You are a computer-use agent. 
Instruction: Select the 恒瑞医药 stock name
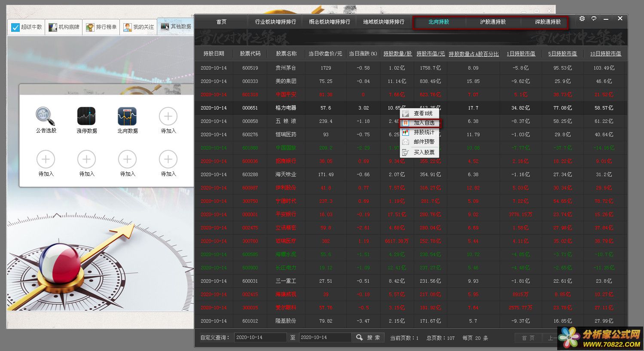286,134
